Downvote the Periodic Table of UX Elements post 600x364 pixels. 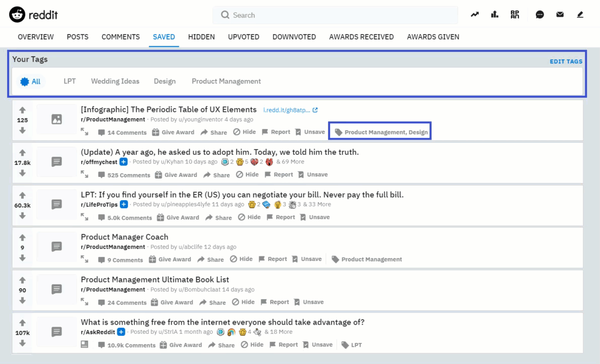tap(23, 130)
